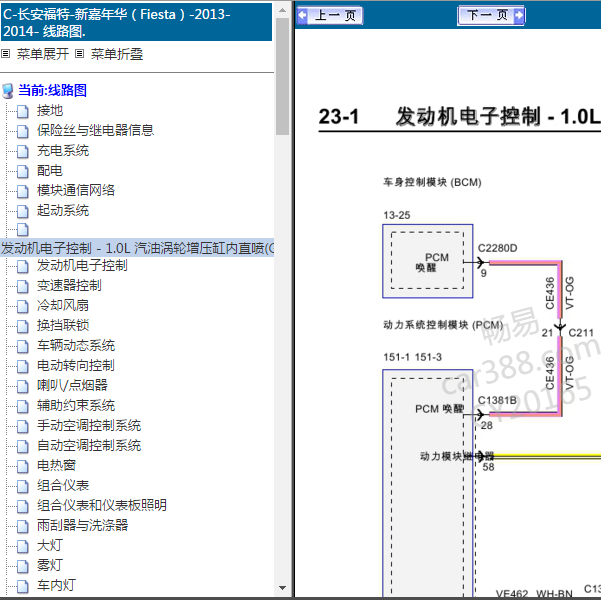The image size is (601, 600).
Task: Click page icon beside 喇叭/点烟器
Action: 23,386
